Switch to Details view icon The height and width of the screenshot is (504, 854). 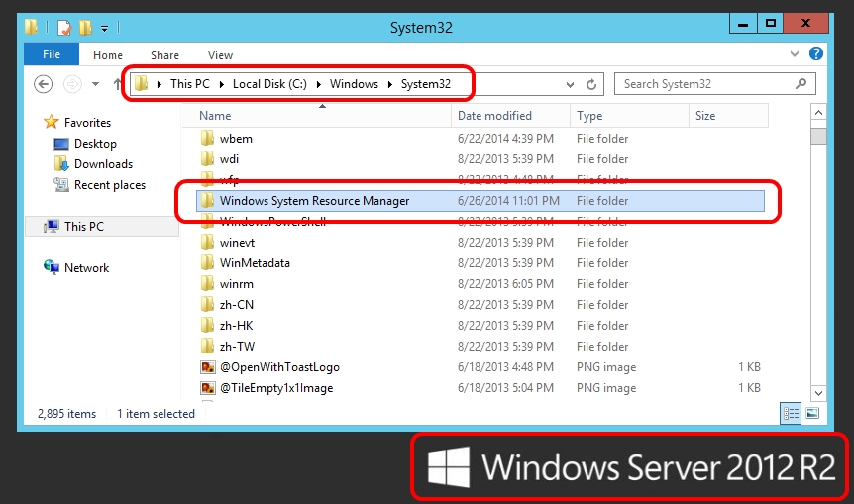[791, 414]
